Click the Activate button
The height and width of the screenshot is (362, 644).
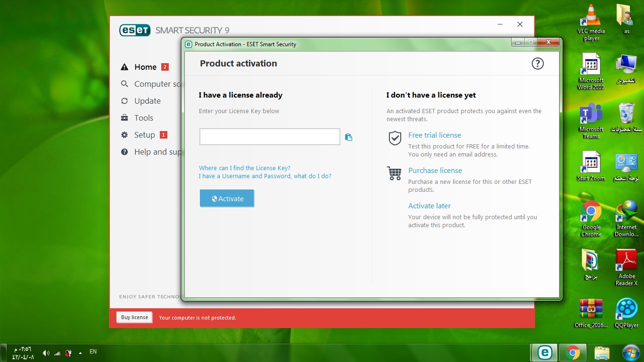pyautogui.click(x=227, y=198)
